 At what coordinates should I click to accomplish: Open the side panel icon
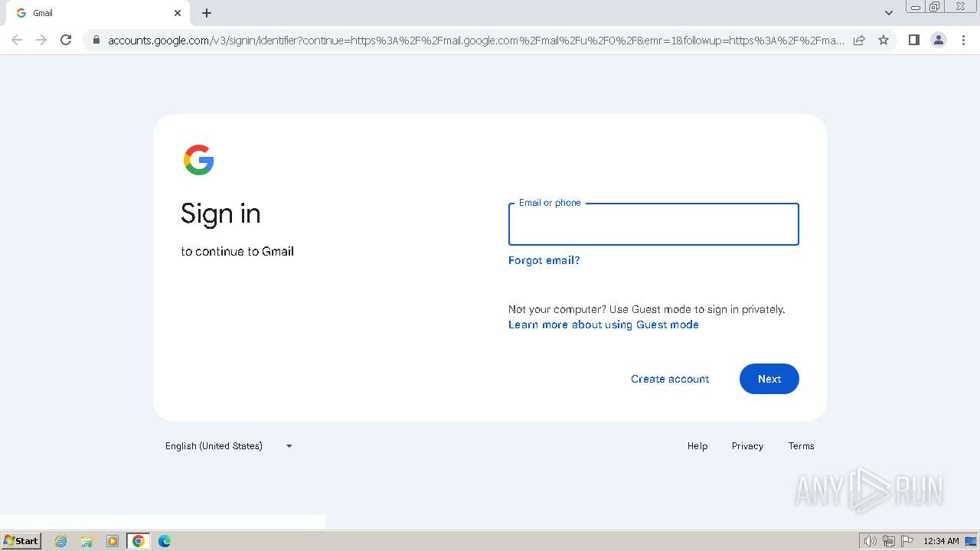click(913, 40)
